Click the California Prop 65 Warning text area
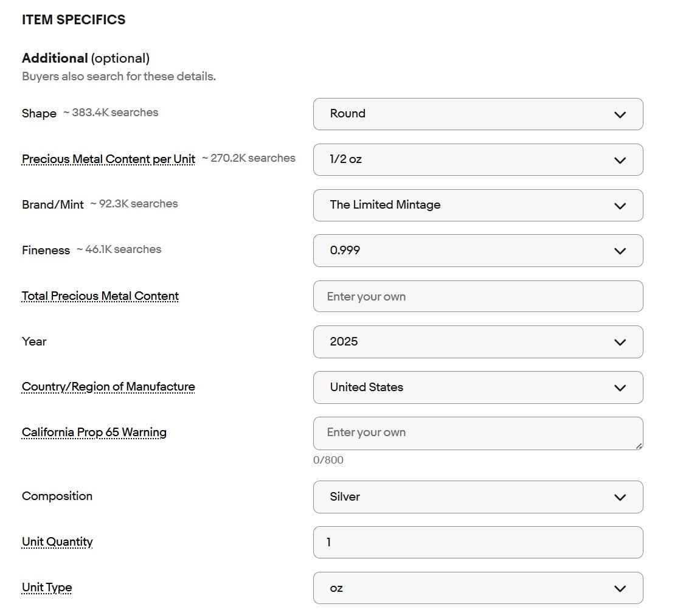The image size is (700, 615). pyautogui.click(x=477, y=433)
